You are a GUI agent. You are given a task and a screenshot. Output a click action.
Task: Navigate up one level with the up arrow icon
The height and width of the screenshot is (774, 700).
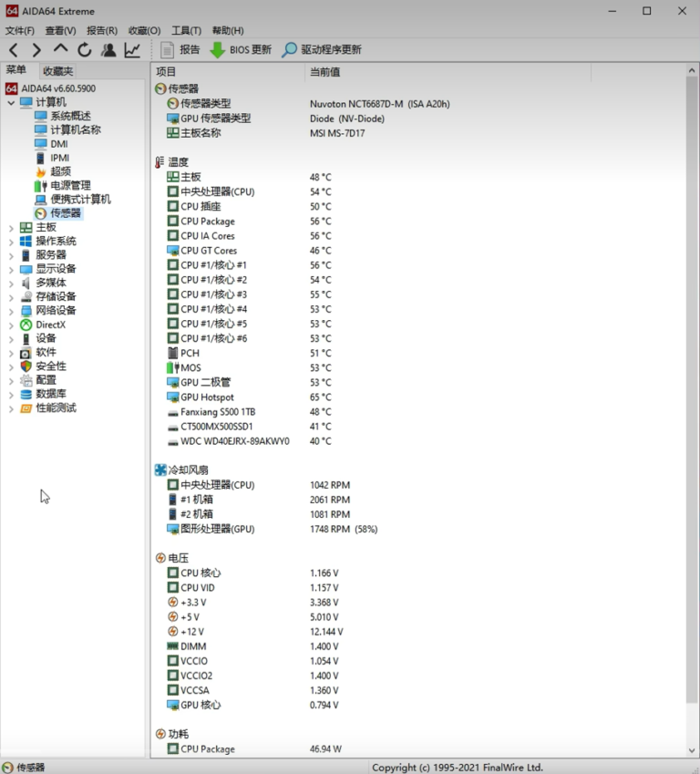pyautogui.click(x=60, y=48)
